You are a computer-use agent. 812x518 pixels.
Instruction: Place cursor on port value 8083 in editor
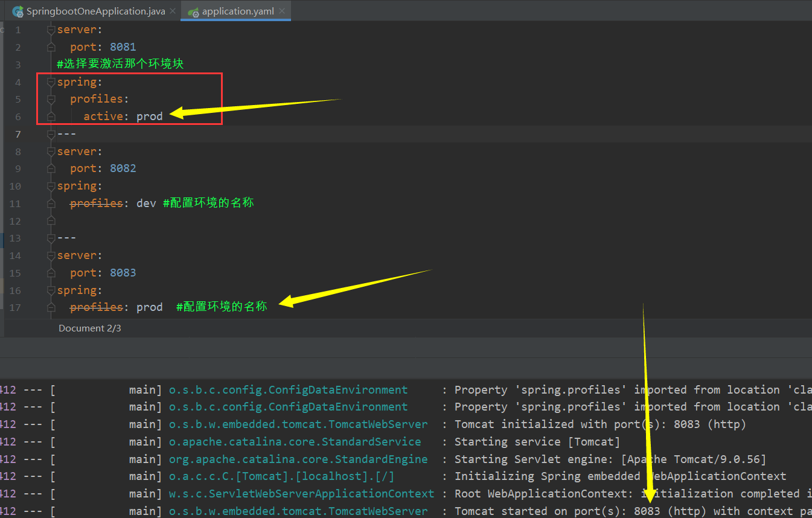(123, 273)
